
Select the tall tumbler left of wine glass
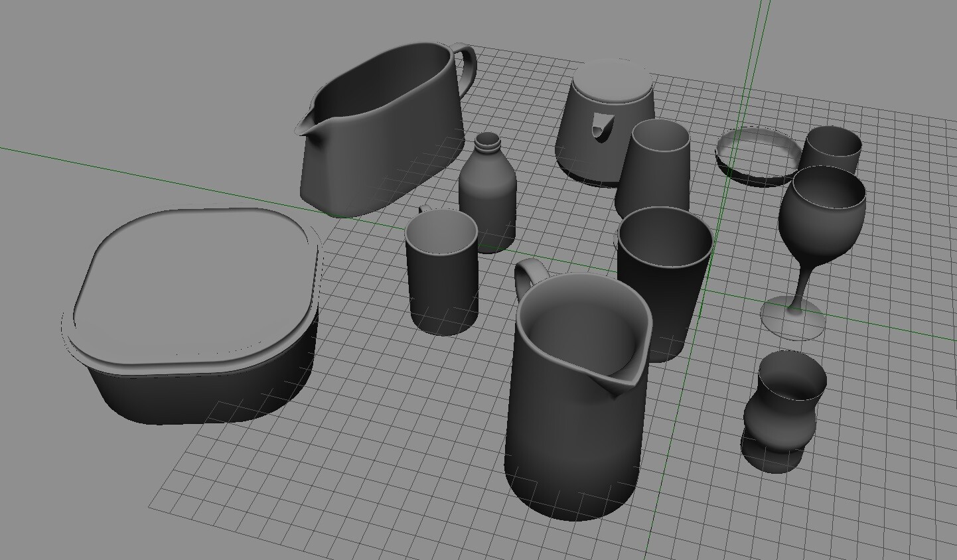click(x=657, y=166)
